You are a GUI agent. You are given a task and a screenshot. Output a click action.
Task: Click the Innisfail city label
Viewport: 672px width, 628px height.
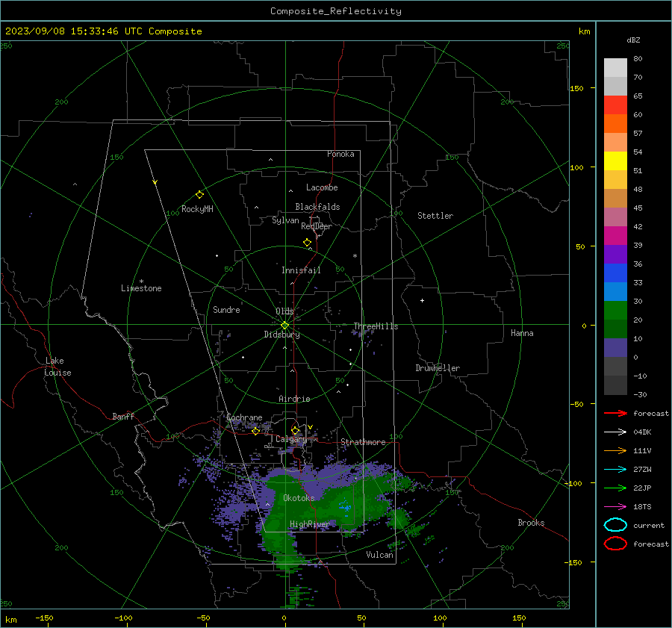point(301,270)
